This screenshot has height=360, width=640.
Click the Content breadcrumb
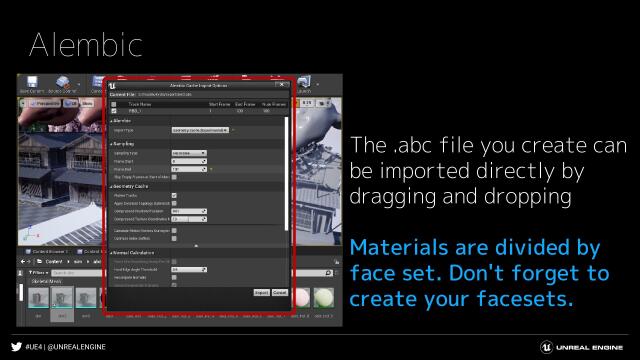[54, 262]
